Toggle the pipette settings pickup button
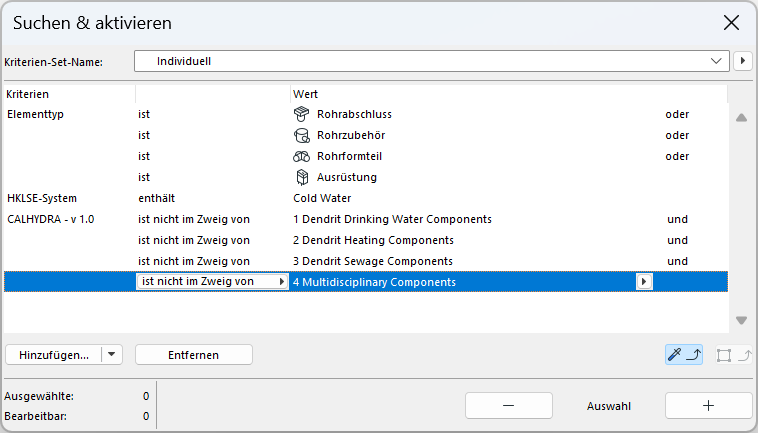 685,354
